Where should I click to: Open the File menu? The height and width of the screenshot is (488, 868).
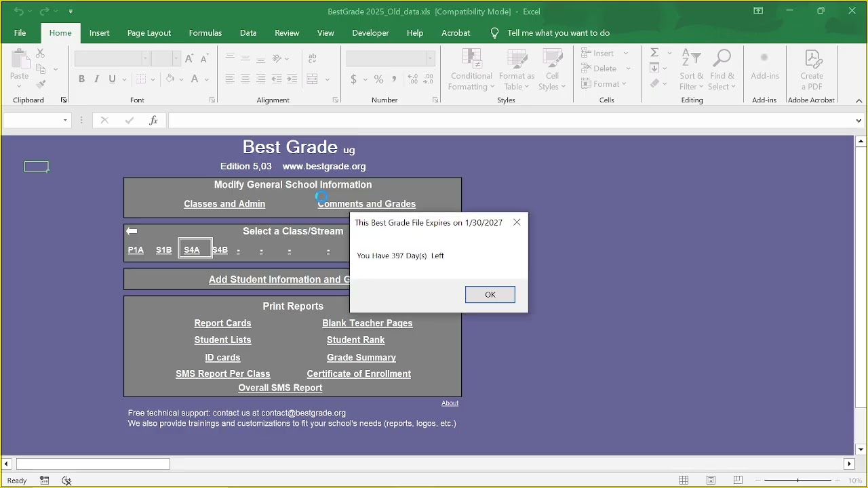click(20, 33)
